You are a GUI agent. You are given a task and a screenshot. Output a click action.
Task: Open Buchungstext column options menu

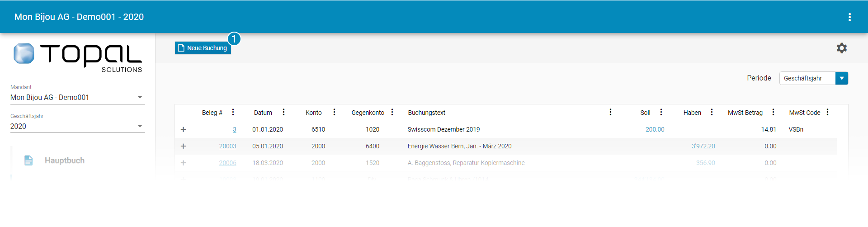(x=610, y=112)
